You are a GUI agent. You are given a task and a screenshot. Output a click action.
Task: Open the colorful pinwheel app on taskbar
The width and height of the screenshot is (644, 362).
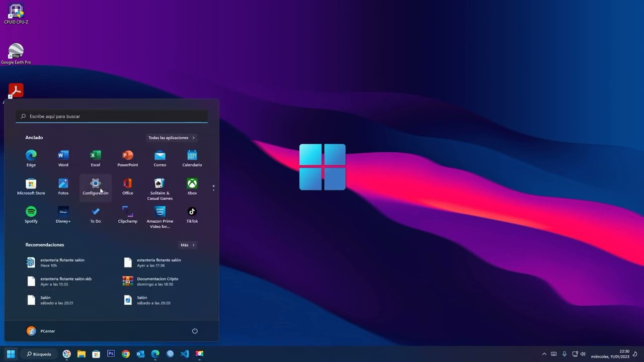pyautogui.click(x=67, y=354)
